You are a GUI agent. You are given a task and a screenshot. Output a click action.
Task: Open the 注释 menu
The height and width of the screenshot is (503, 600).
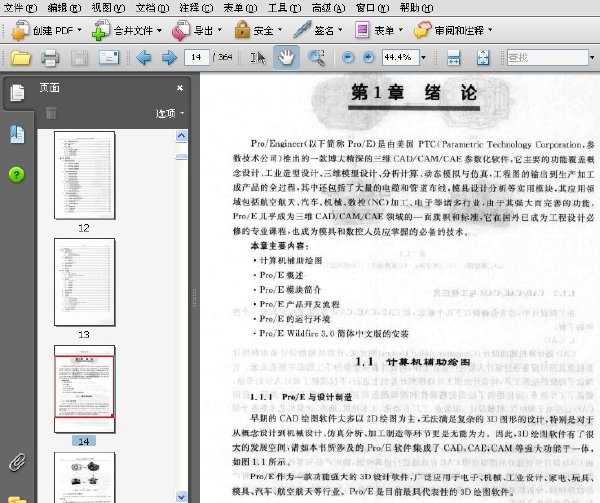tap(196, 7)
